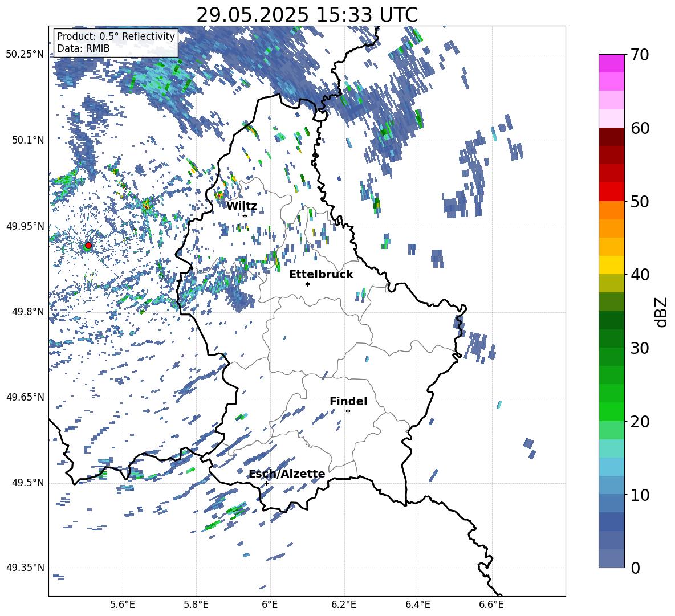This screenshot has height=616, width=675.
Task: Click the 49.65°N latitude label
Action: [25, 397]
